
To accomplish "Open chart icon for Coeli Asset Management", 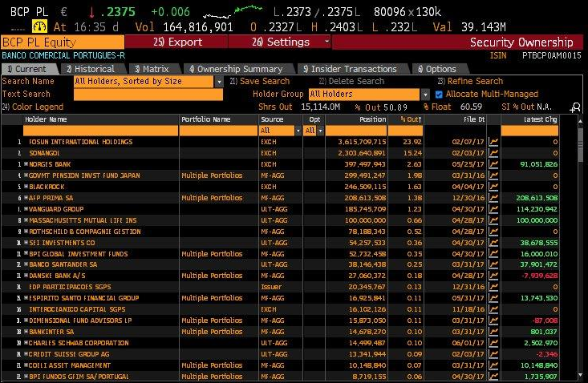I will pyautogui.click(x=493, y=366).
